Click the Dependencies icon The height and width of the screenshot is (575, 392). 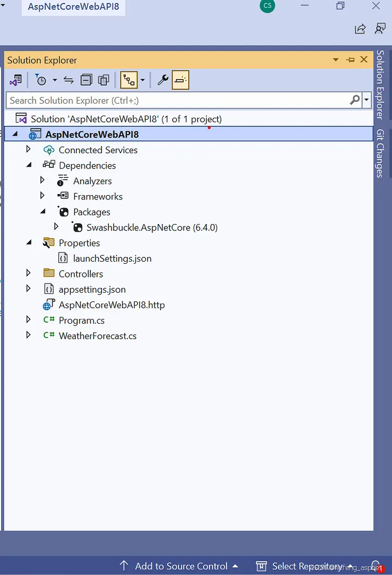pos(48,165)
